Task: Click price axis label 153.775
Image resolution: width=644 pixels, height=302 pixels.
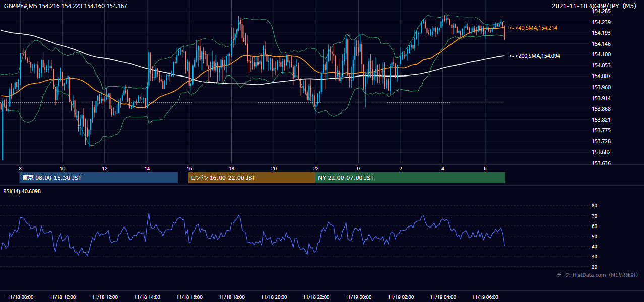Action: (x=601, y=130)
